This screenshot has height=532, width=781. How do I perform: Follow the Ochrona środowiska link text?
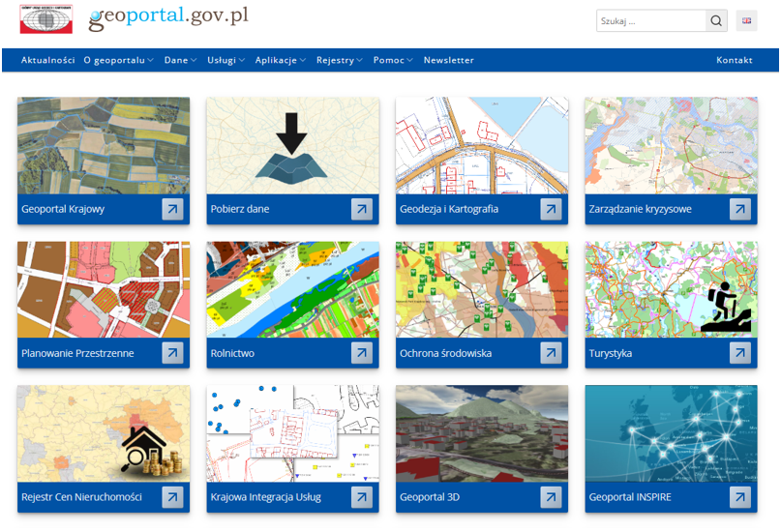446,353
